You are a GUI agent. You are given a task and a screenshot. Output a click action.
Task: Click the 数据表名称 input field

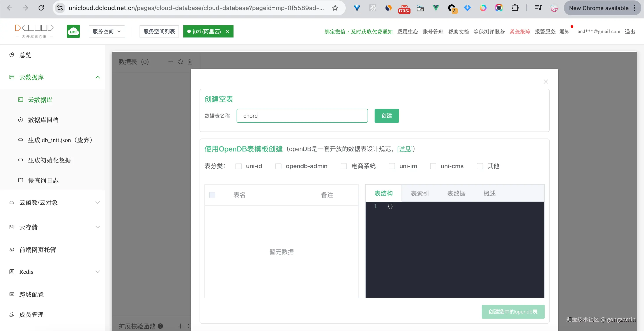[302, 116]
